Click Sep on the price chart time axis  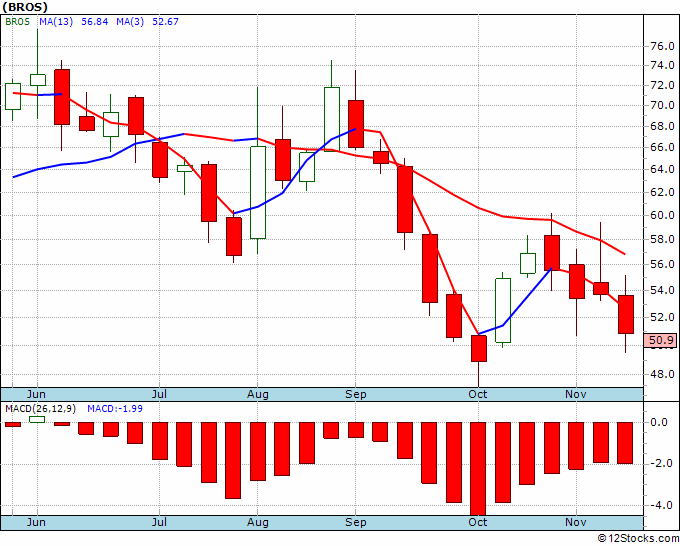pyautogui.click(x=356, y=394)
